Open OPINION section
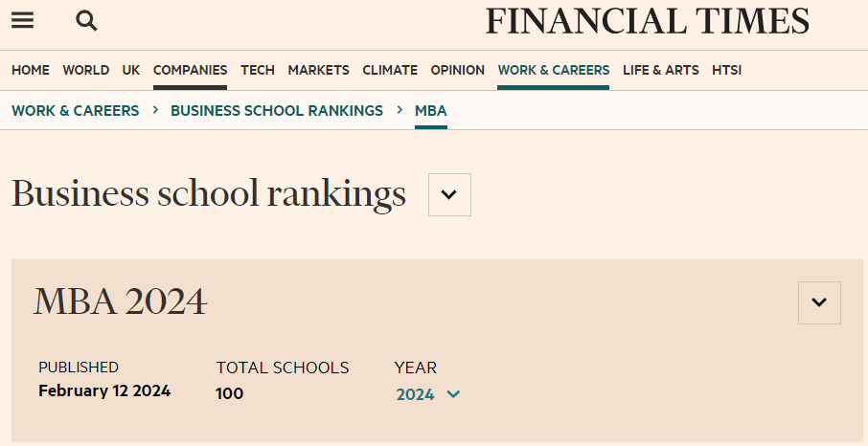 point(457,70)
